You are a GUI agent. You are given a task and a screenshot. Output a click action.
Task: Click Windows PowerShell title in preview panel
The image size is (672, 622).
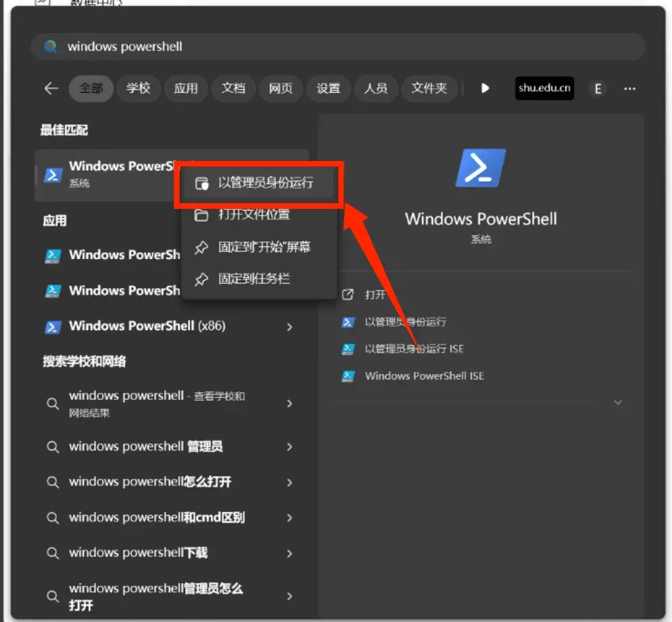click(x=481, y=219)
